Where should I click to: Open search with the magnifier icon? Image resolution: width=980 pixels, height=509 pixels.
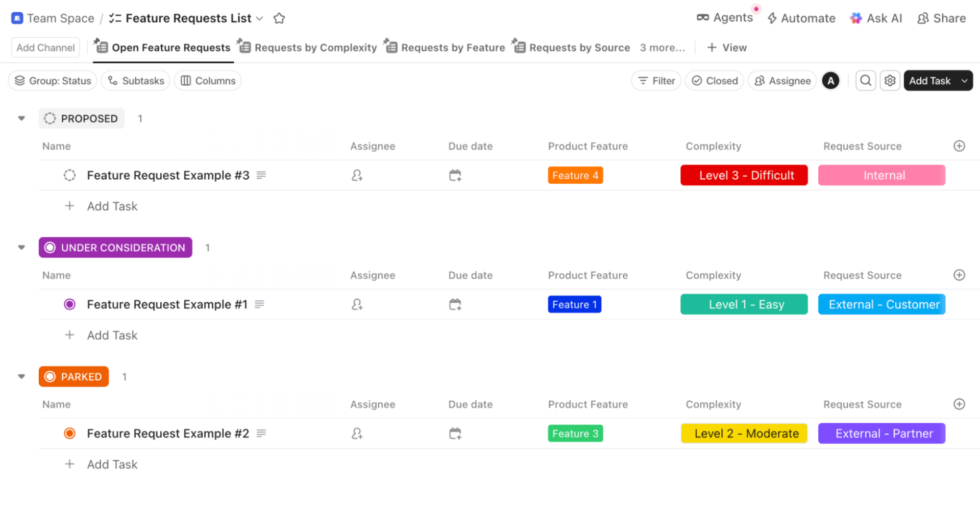pos(866,80)
